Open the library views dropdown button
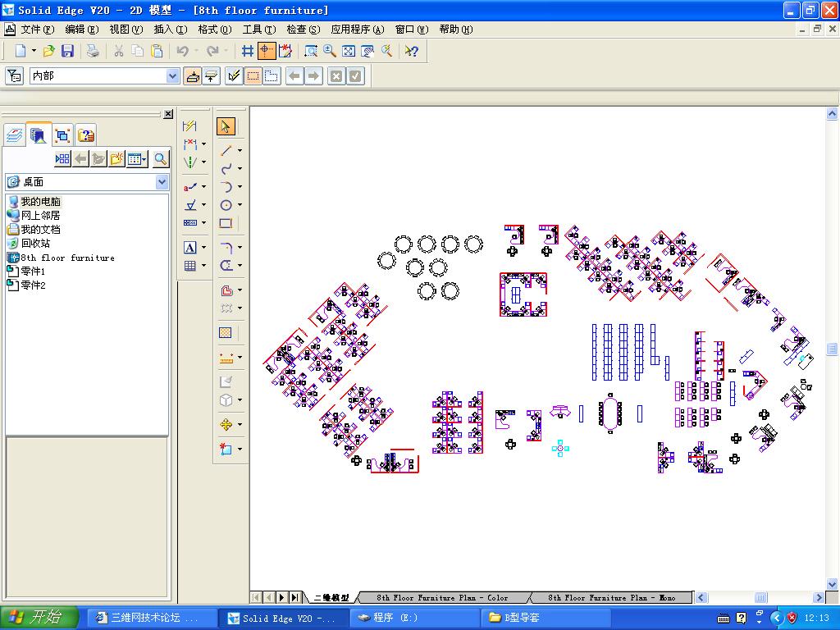840x630 pixels. (x=137, y=159)
